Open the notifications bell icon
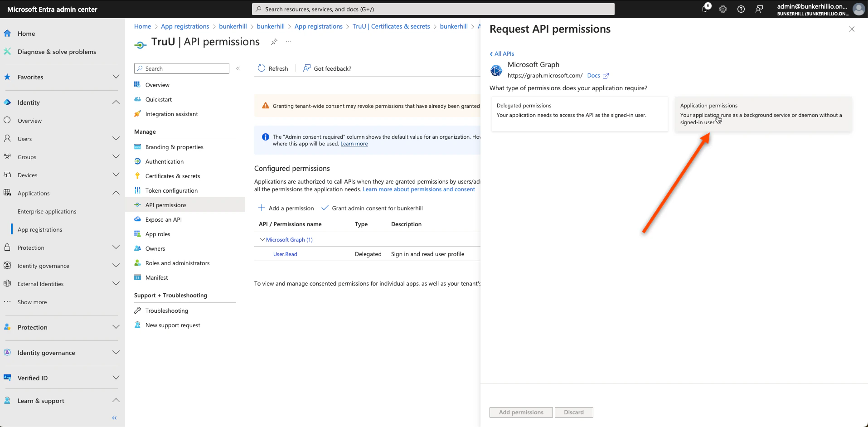Image resolution: width=868 pixels, height=427 pixels. pos(705,9)
